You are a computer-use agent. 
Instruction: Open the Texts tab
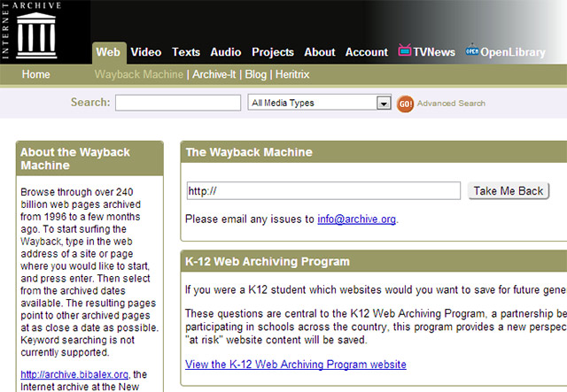(186, 52)
